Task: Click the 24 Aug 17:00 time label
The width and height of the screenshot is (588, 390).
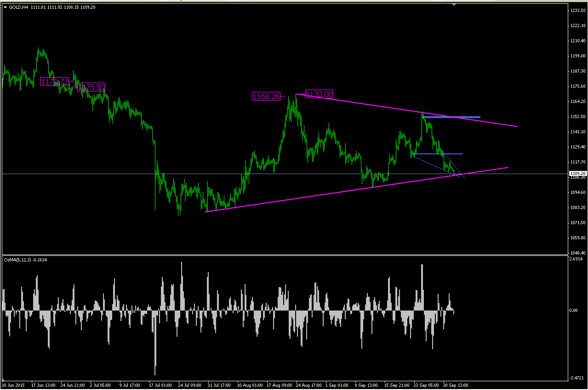Action: click(x=309, y=385)
